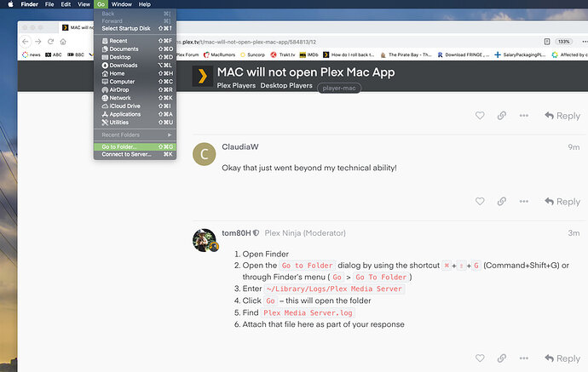Like ClaudiaW's post
The image size is (588, 372).
480,202
